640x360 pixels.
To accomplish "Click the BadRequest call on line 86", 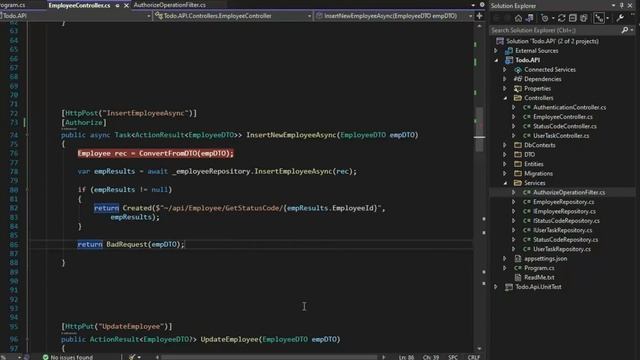I will [126, 244].
